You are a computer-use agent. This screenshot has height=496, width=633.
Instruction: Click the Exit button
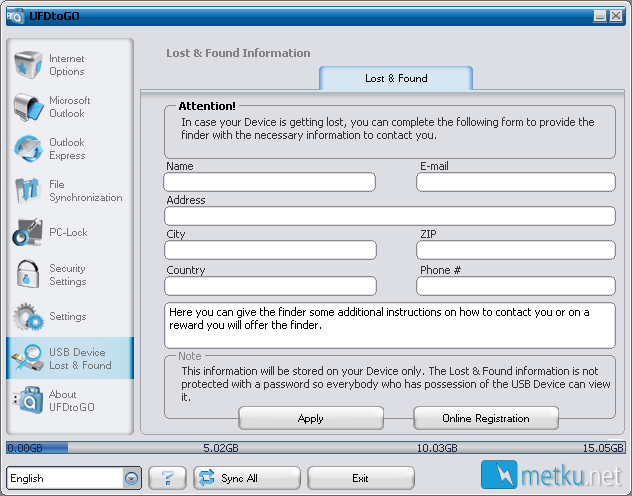pyautogui.click(x=361, y=478)
